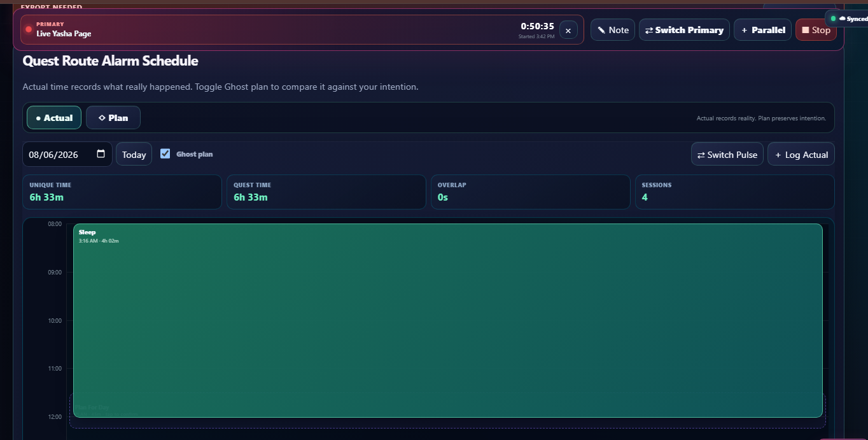This screenshot has height=440, width=868.
Task: Start a Parallel session
Action: (x=762, y=30)
